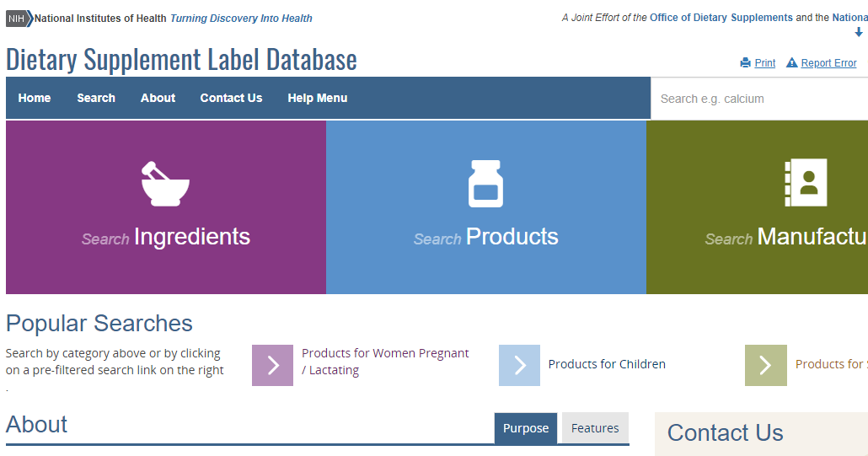Viewport: 868px width, 456px height.
Task: Open the Home menu item
Action: (35, 98)
